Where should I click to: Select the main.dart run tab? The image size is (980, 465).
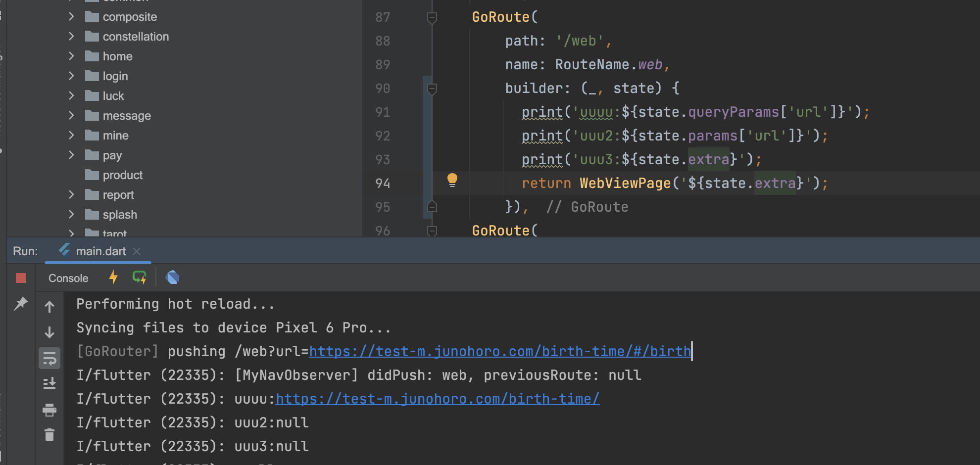101,251
